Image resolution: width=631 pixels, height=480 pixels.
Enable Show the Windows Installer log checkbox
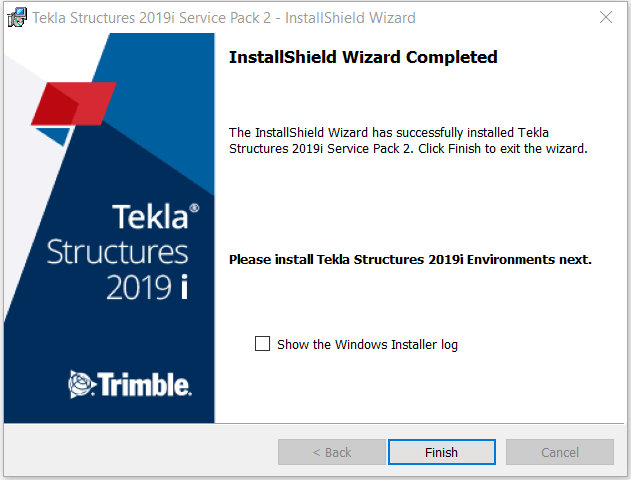tap(262, 344)
